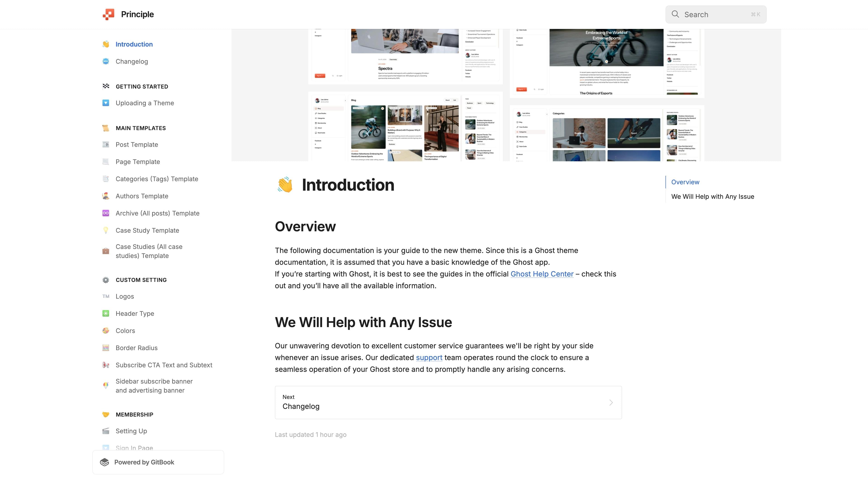This screenshot has height=478, width=868.
Task: Jump to We Will Help with Any Issue section in outline
Action: click(x=712, y=196)
